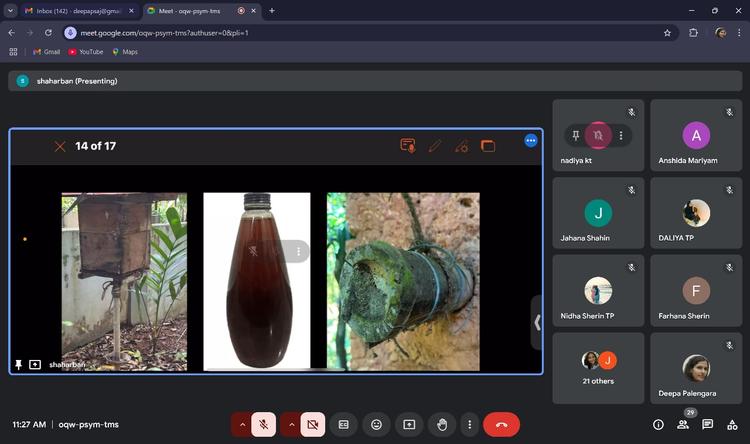Open video settings arrow beside camera
Viewport: 750px width, 444px height.
click(x=291, y=424)
